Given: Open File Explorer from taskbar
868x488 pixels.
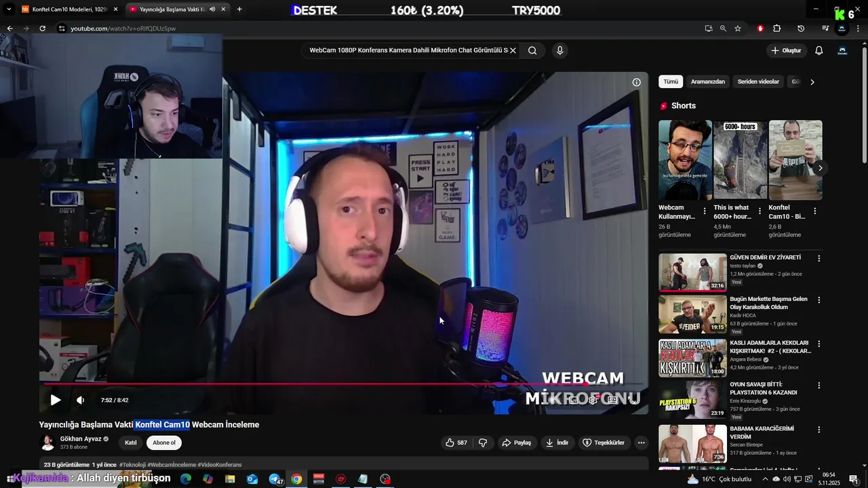Looking at the screenshot, I should [x=230, y=479].
